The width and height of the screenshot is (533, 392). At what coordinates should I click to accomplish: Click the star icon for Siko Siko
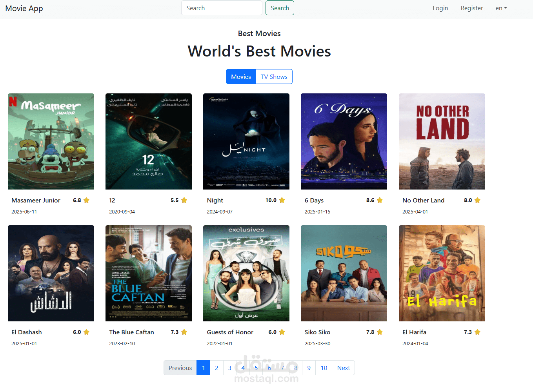(379, 332)
